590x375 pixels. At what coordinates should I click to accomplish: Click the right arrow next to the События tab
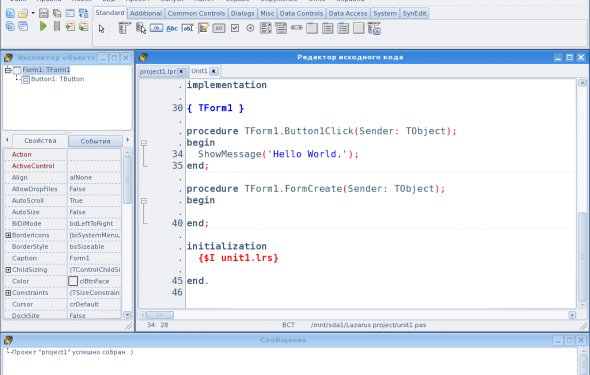[x=128, y=140]
